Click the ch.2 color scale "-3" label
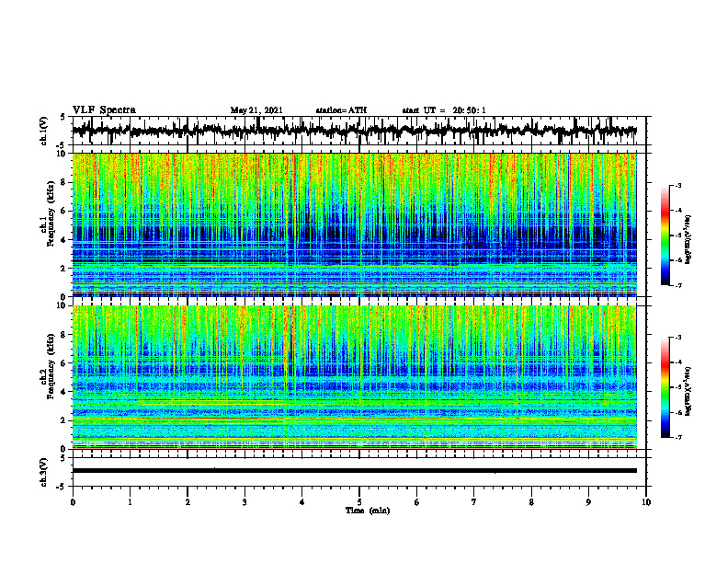The image size is (728, 563). [x=678, y=338]
